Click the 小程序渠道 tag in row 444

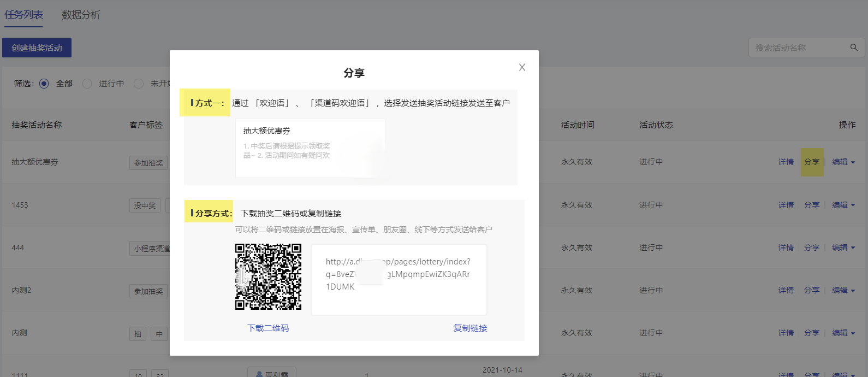[150, 249]
